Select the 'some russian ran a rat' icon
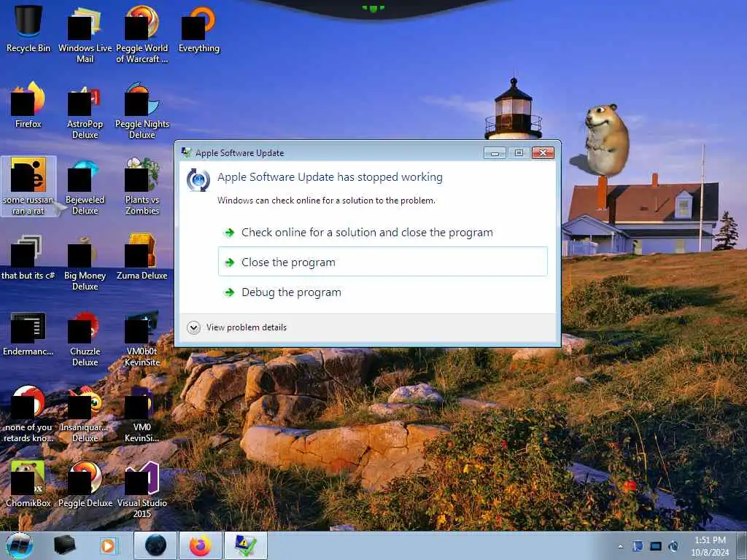This screenshot has height=560, width=747. tap(28, 186)
